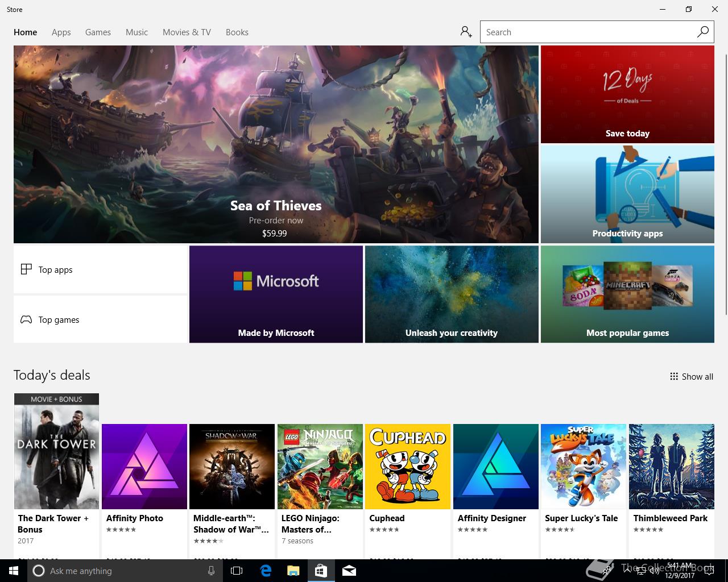
Task: Click the Cortana microphone icon
Action: (211, 571)
